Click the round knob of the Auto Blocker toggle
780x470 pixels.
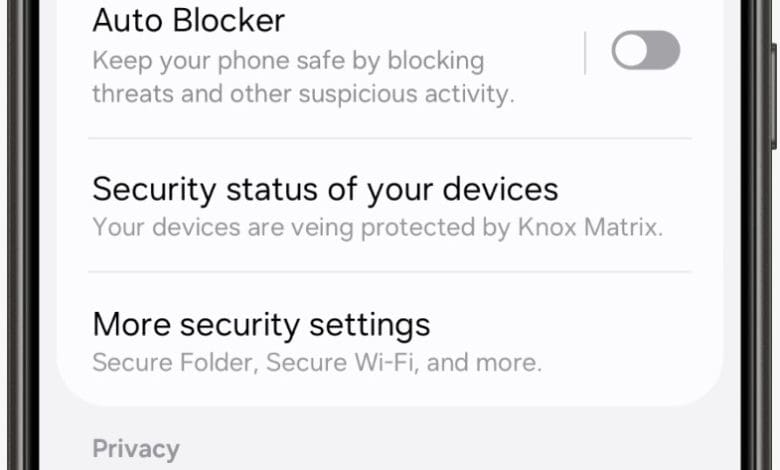tap(631, 51)
